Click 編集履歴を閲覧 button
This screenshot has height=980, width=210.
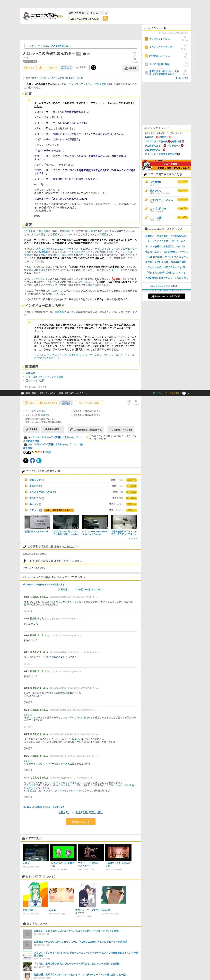click(x=52, y=430)
